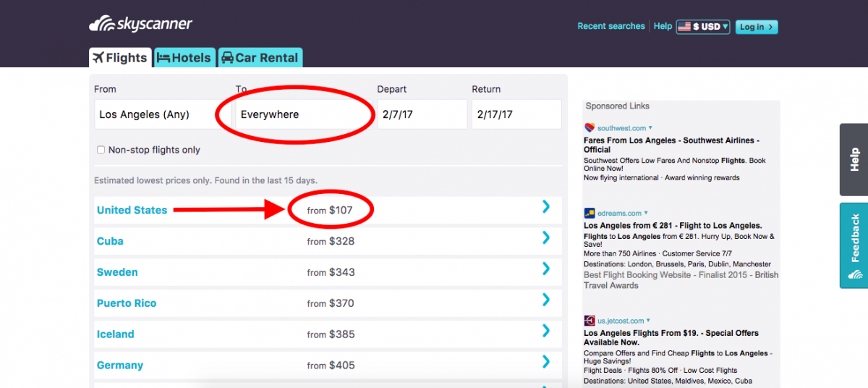Select the Iceland destination link
Image resolution: width=868 pixels, height=388 pixels.
tap(116, 334)
